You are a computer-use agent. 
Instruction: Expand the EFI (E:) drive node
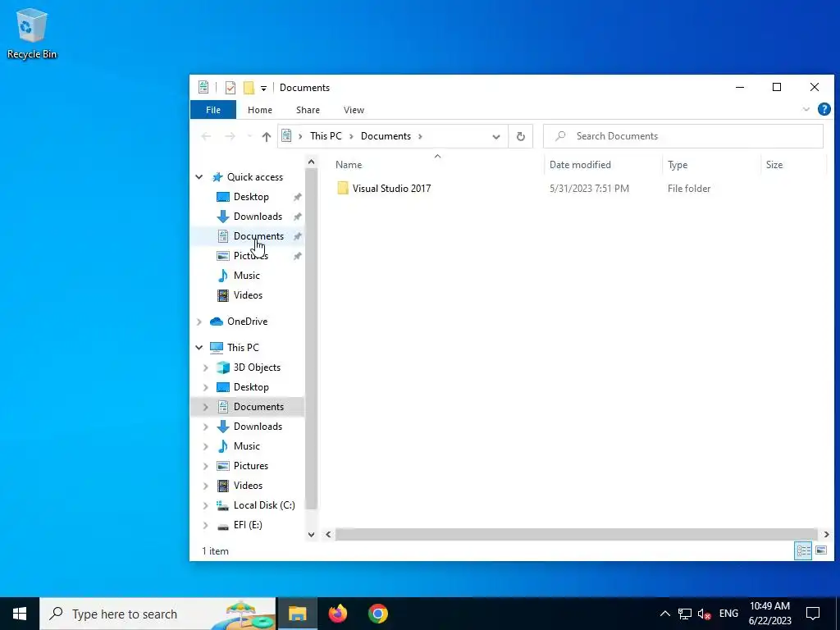(206, 525)
